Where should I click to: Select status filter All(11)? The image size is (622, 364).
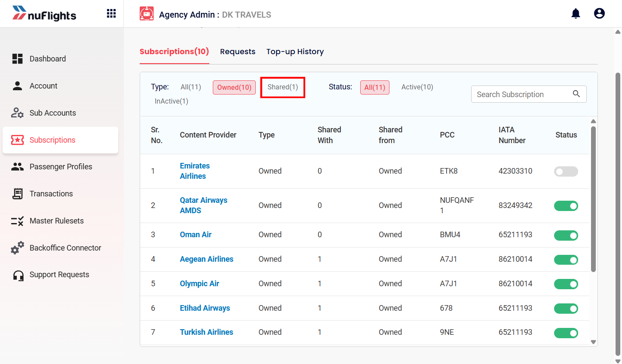point(375,87)
